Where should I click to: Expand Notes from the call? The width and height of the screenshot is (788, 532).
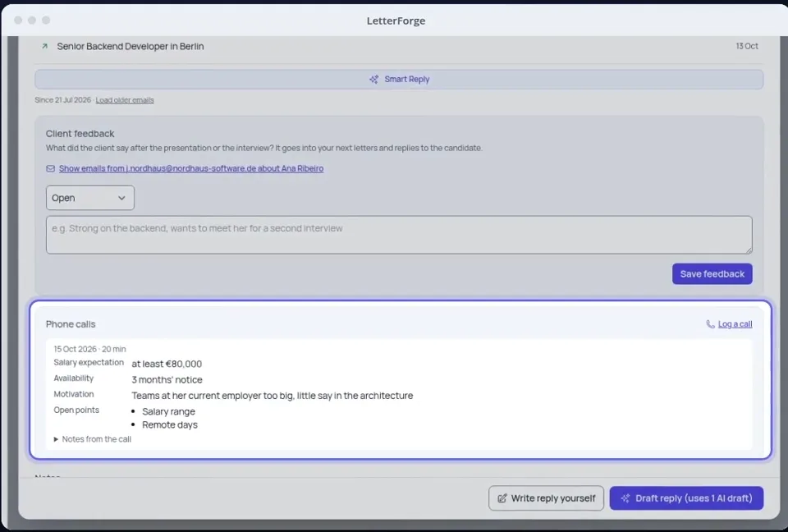93,439
